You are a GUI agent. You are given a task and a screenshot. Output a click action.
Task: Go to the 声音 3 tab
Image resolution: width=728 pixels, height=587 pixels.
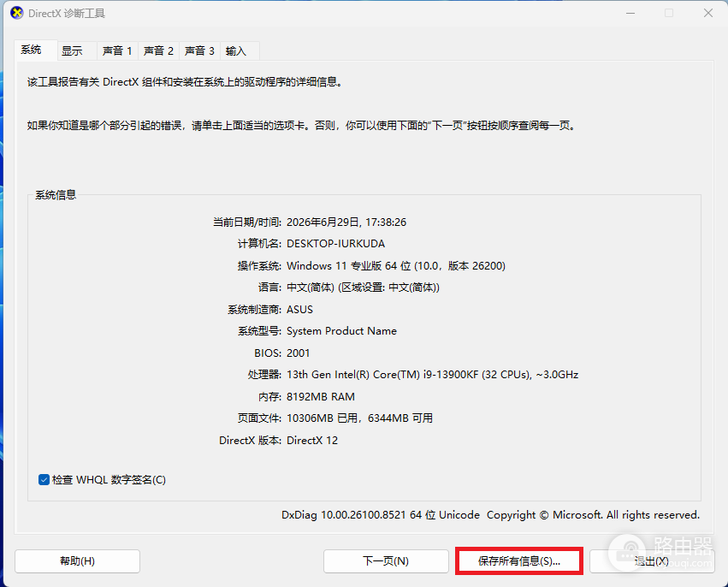tap(199, 51)
